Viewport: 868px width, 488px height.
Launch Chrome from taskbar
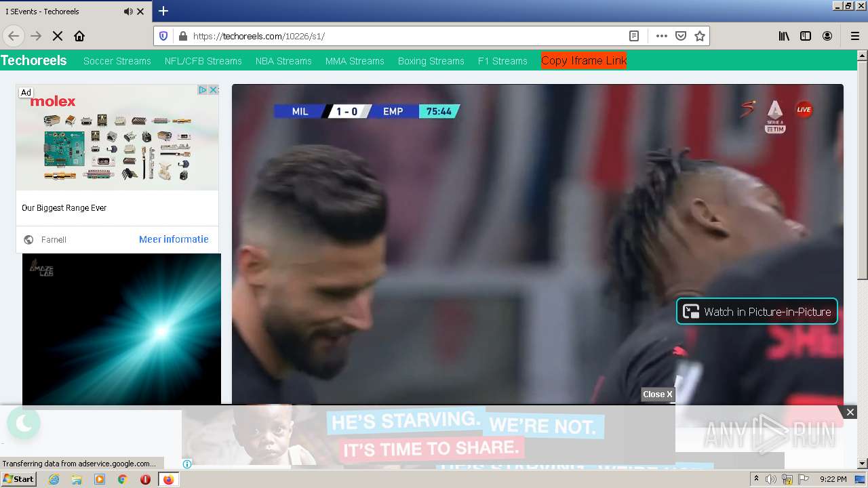[x=122, y=479]
